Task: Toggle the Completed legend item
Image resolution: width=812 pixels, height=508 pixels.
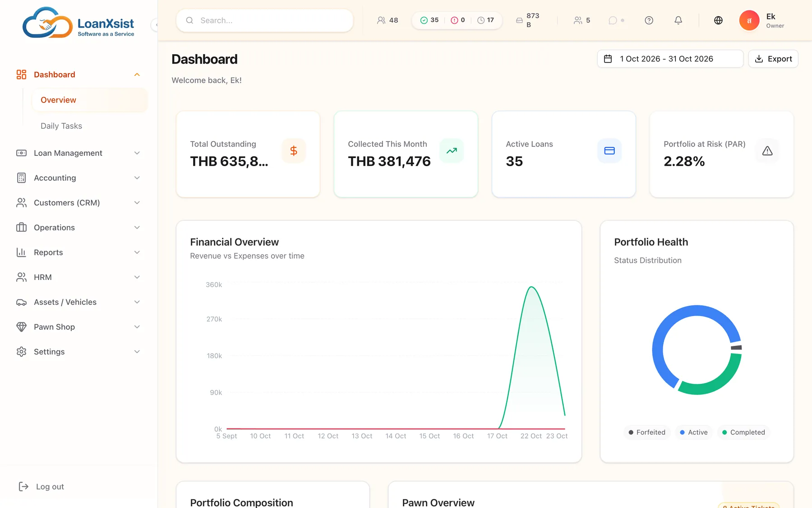Action: point(743,432)
